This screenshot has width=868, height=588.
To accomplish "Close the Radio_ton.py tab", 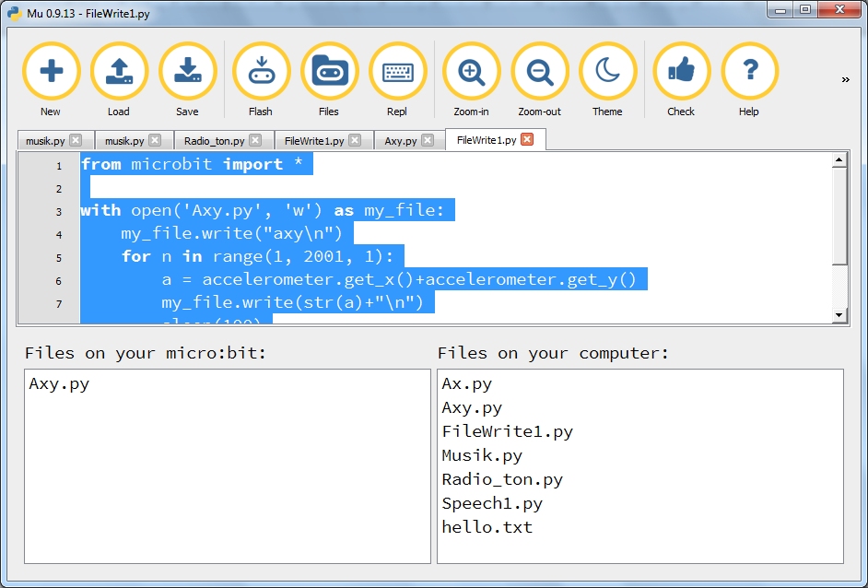I will coord(255,141).
